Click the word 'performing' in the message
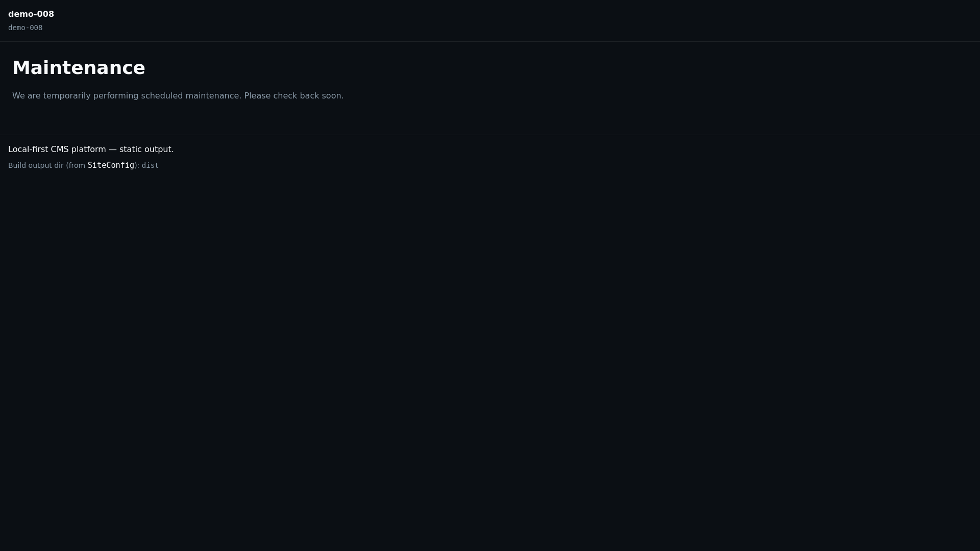This screenshot has width=980, height=551. [116, 96]
